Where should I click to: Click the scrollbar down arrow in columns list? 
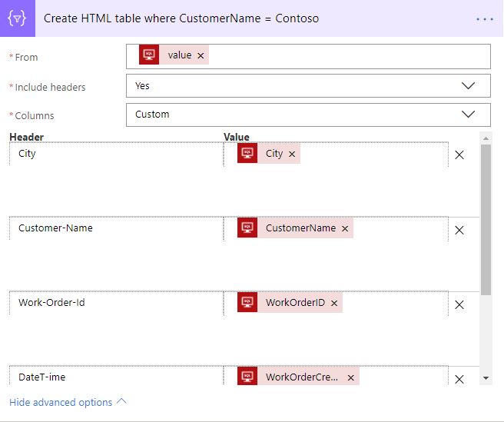(486, 378)
